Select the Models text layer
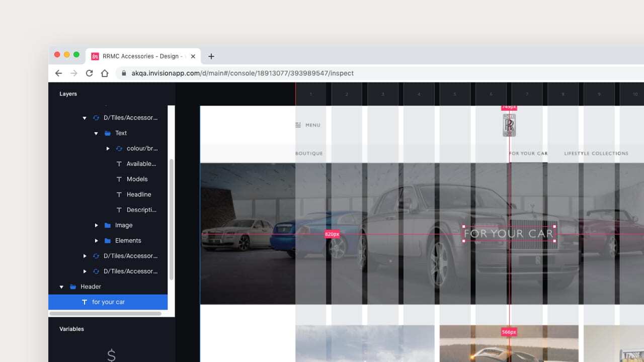This screenshot has height=362, width=644. click(137, 179)
